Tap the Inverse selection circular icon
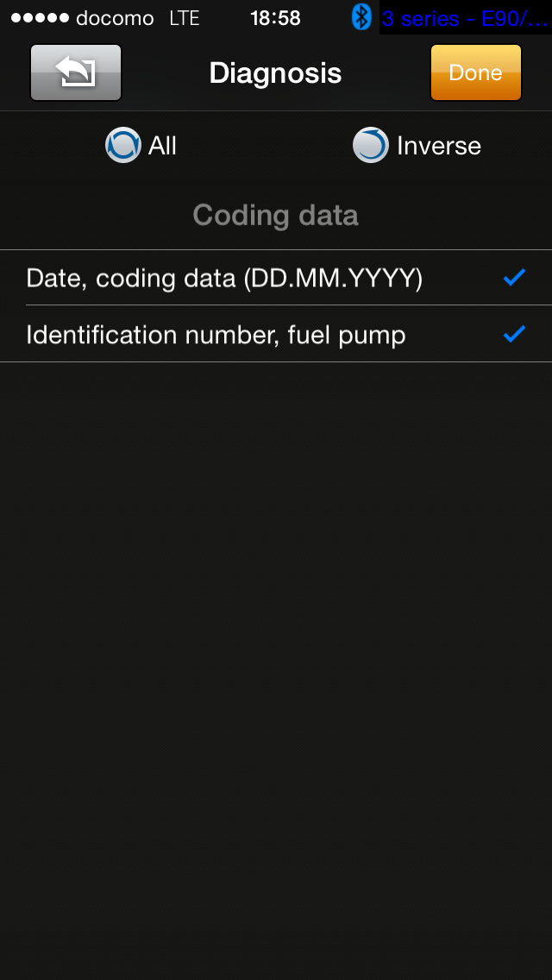 click(371, 146)
